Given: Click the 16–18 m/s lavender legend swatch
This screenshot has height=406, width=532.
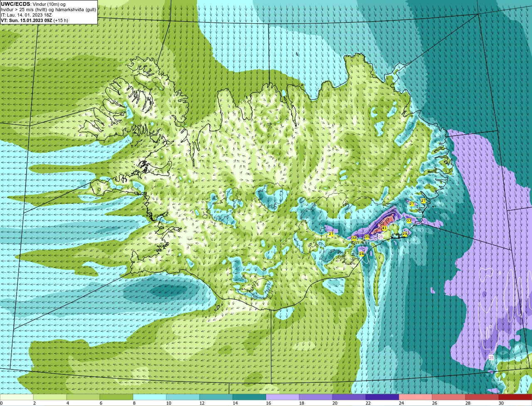Looking at the screenshot, I should click(x=283, y=397).
